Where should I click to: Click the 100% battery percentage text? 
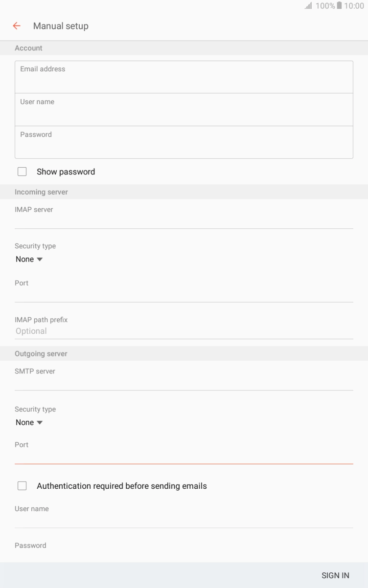click(324, 6)
